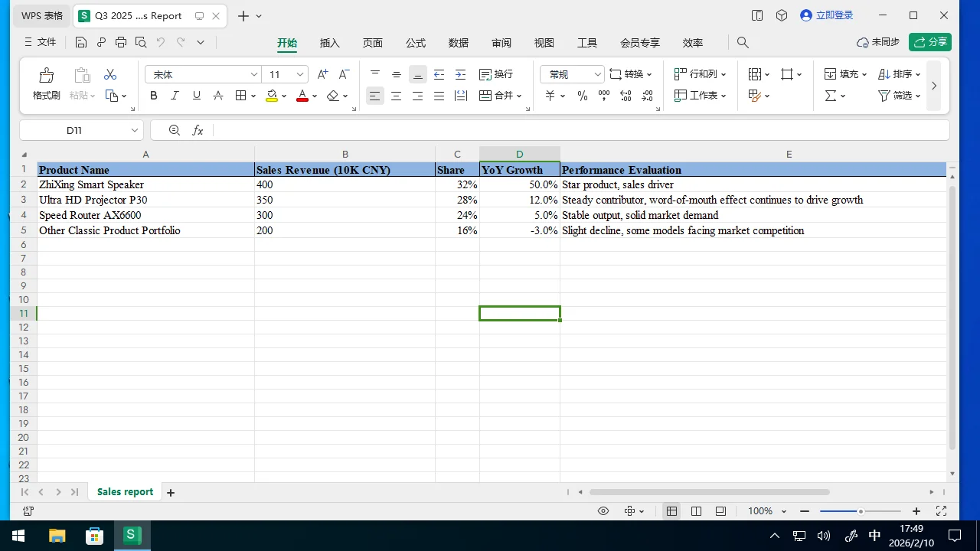Toggle bold formatting

[x=154, y=96]
